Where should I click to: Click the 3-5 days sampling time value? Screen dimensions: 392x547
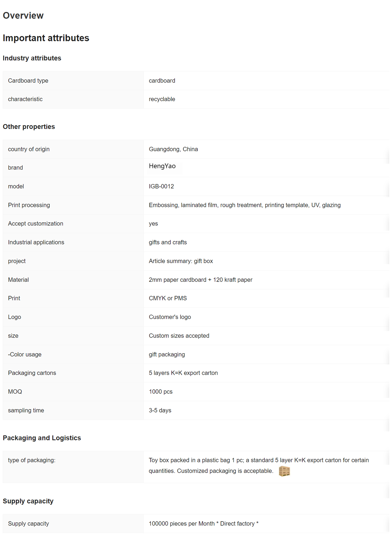coord(160,410)
